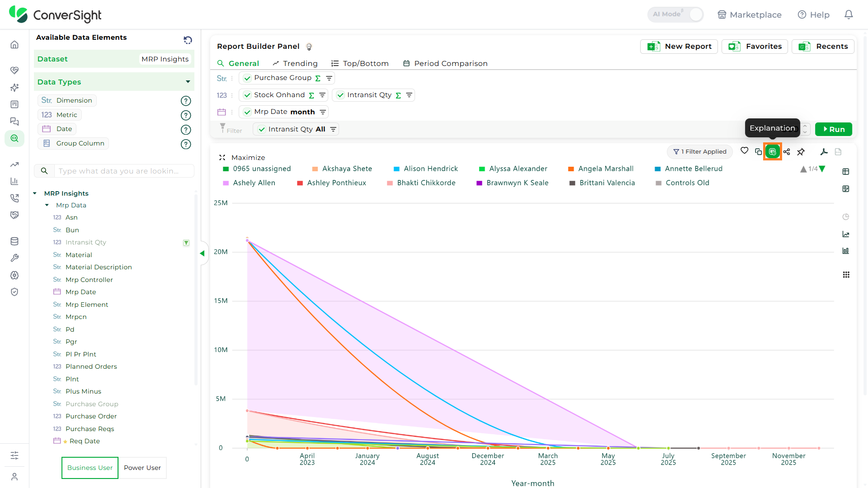The height and width of the screenshot is (488, 868).
Task: Click the copy icon beside heart icon
Action: click(758, 152)
